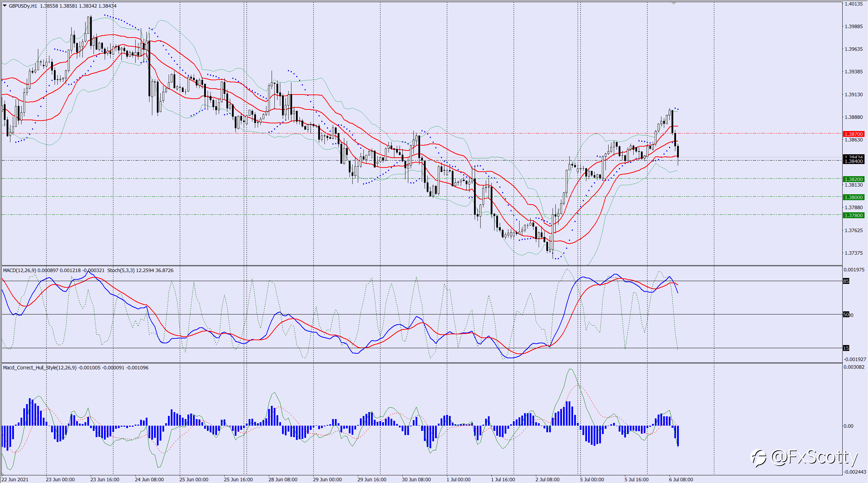
Task: Select the red 1.38700 price level tag
Action: coord(854,134)
